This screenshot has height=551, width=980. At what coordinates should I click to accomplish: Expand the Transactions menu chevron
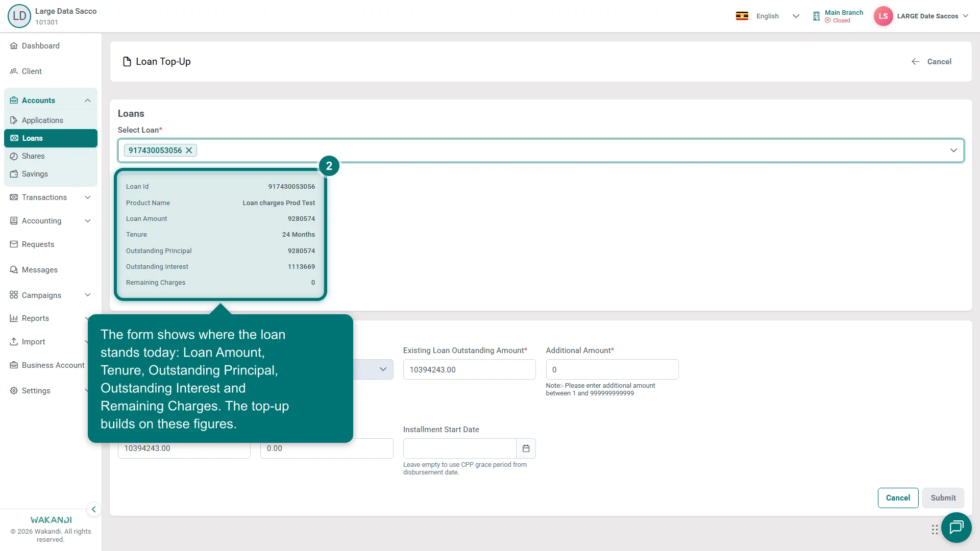pyautogui.click(x=88, y=197)
